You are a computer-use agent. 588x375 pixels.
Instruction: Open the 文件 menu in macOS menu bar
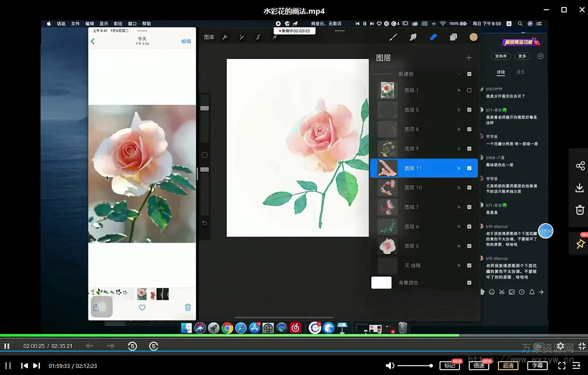coord(75,23)
